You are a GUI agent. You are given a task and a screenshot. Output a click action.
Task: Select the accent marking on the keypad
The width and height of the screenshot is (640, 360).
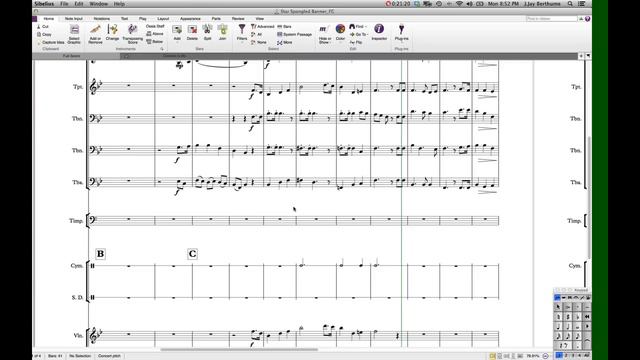(568, 307)
